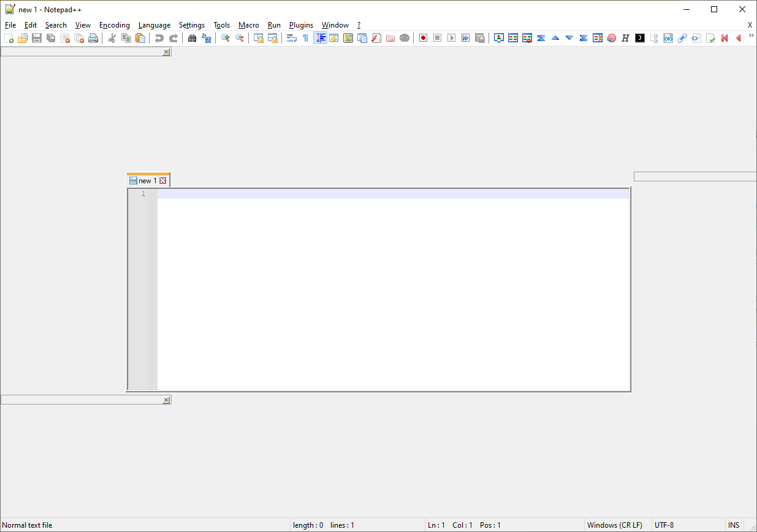Click the black J toolbar icon

click(640, 38)
